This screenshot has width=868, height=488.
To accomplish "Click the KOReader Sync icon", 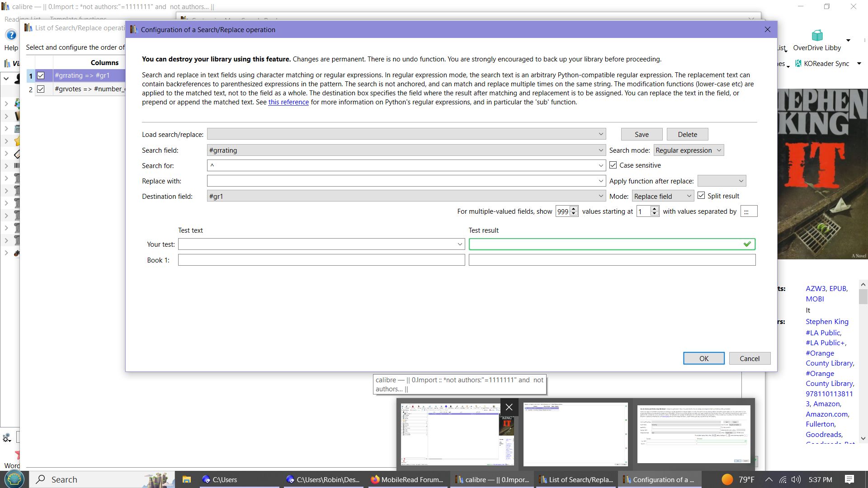I will pyautogui.click(x=798, y=64).
